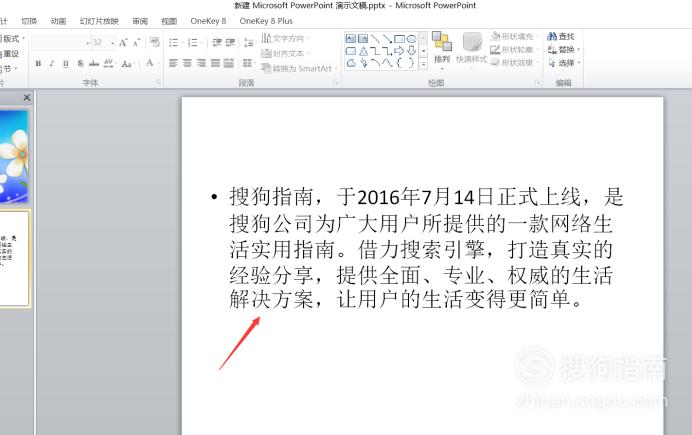
Task: Select the Isosceles Triangle shape
Action: [363, 51]
